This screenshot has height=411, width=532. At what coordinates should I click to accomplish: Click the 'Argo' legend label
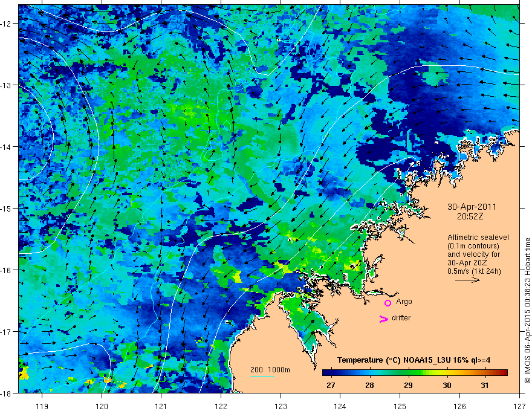click(404, 302)
